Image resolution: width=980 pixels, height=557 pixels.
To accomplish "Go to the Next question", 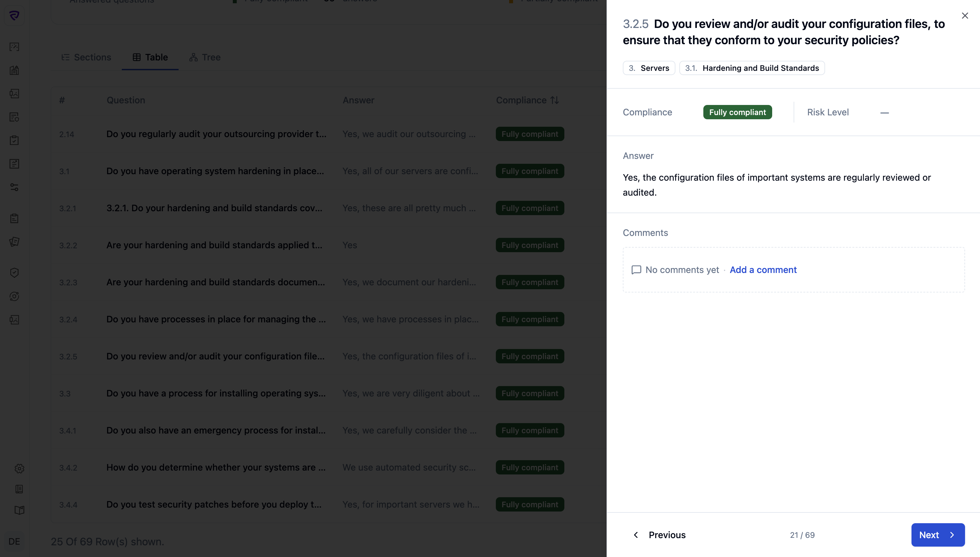I will [938, 535].
